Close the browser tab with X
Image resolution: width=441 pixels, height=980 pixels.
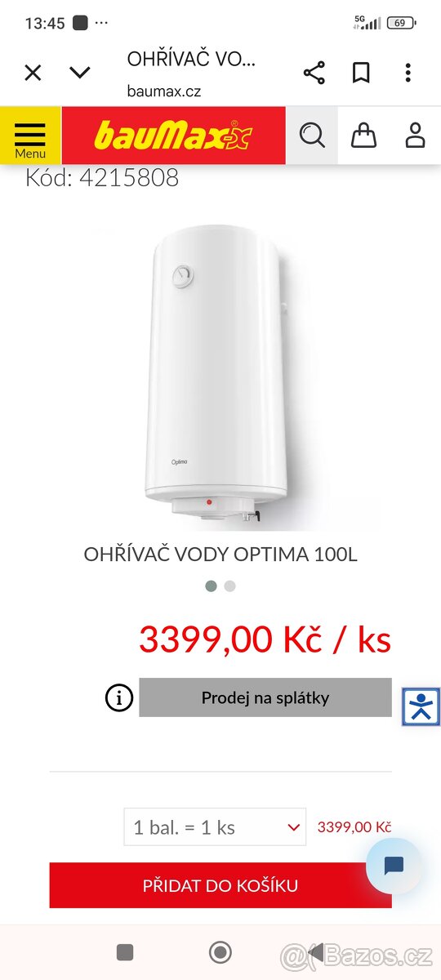33,73
